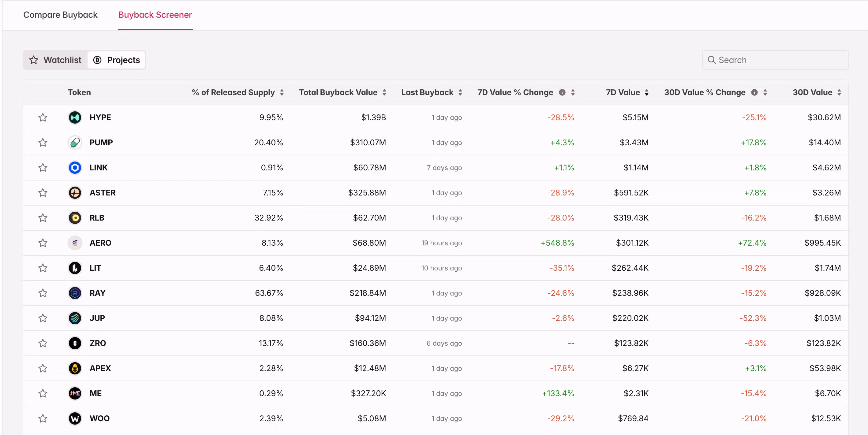Screen dimensions: 868x435
Task: Sort by 7D Value % Change
Action: click(573, 93)
